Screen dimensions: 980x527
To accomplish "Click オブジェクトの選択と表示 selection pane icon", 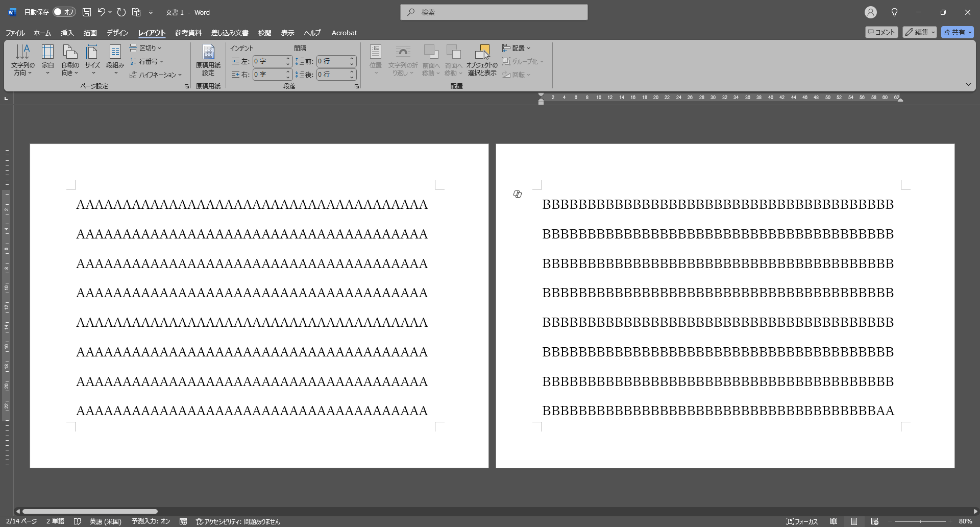I will pos(482,60).
